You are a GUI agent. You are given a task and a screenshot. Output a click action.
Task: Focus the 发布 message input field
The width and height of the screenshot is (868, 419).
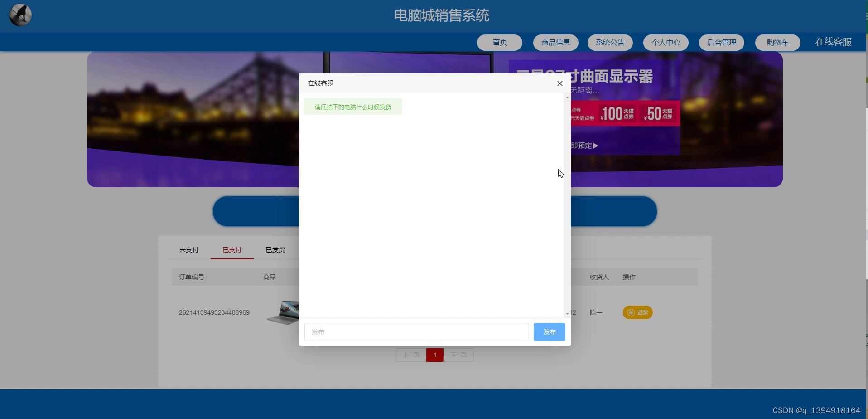(416, 332)
